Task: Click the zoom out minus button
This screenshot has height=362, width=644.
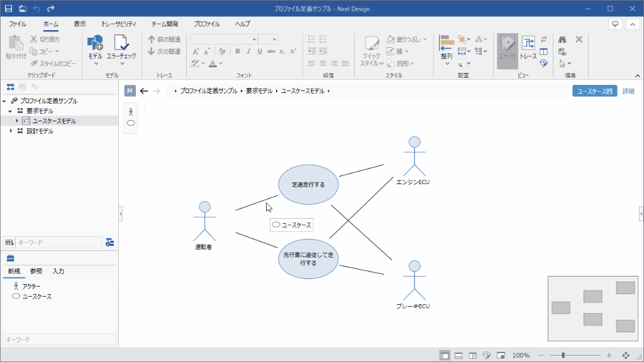Action: 541,356
